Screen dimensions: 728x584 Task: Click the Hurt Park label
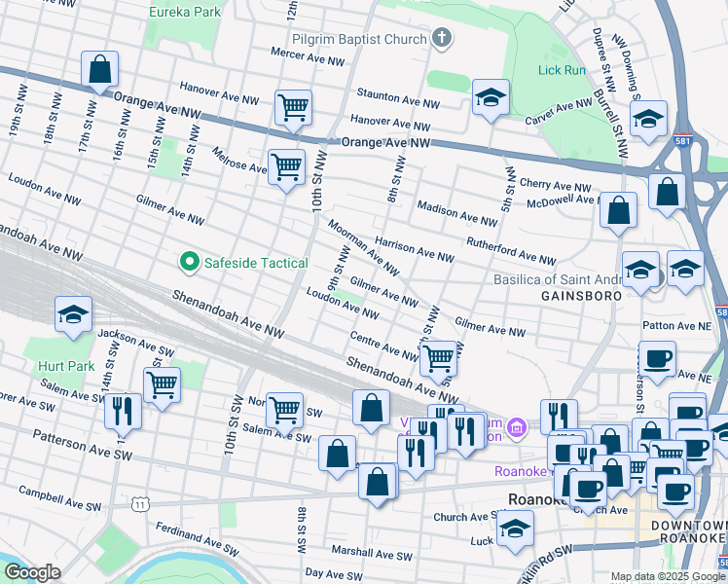pos(66,366)
